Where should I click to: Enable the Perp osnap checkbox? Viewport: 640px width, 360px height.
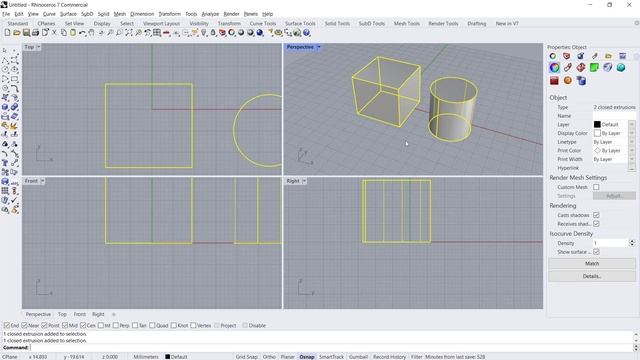click(116, 325)
